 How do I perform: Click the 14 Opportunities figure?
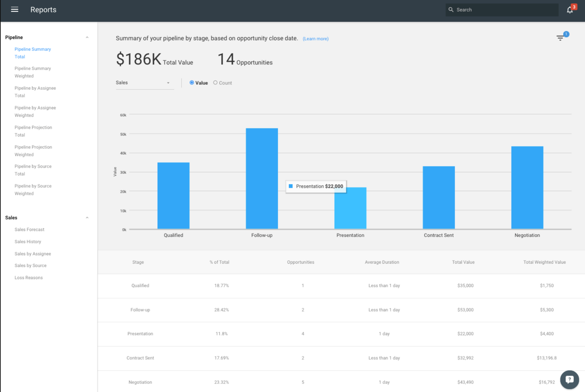[x=245, y=59]
